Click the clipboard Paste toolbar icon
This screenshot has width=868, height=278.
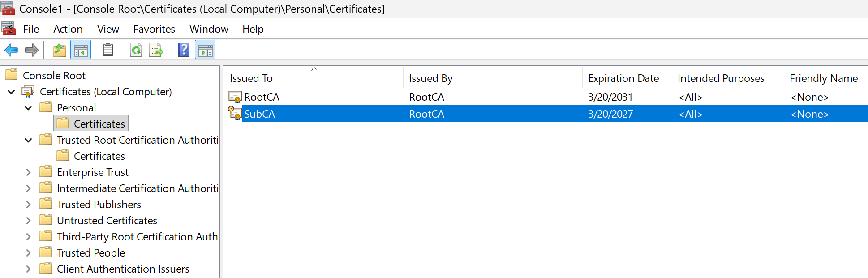107,50
